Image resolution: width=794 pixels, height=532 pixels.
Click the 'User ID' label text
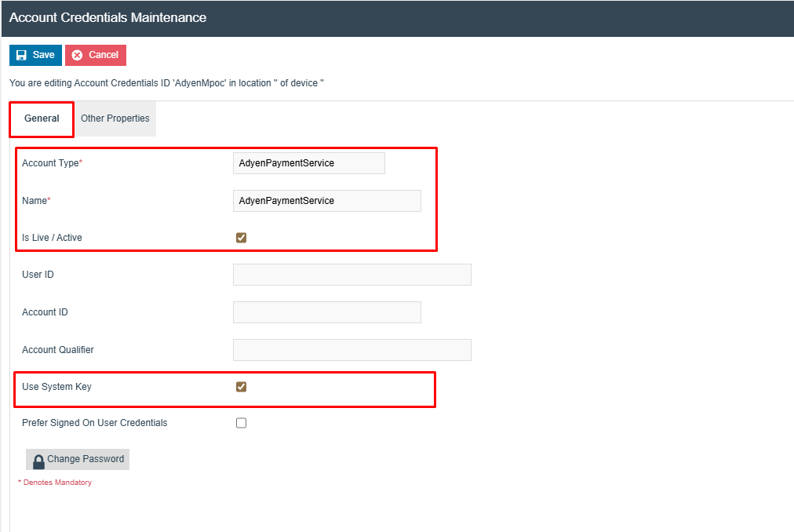[x=38, y=275]
